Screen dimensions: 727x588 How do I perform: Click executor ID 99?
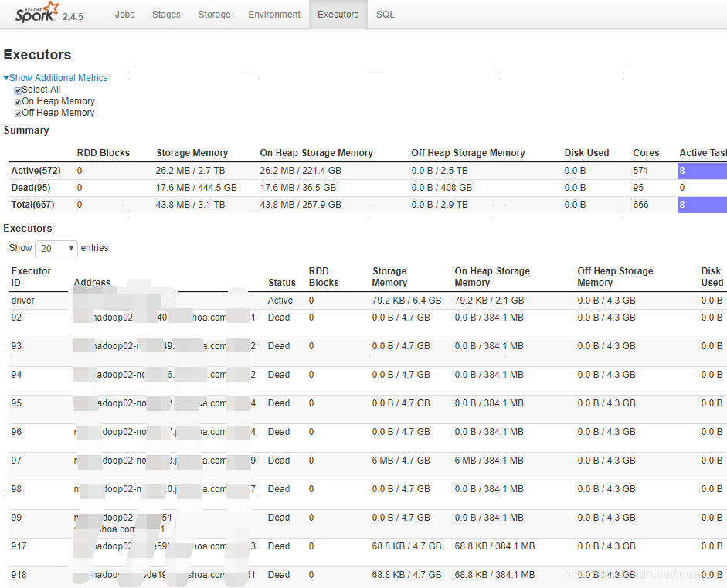16,518
